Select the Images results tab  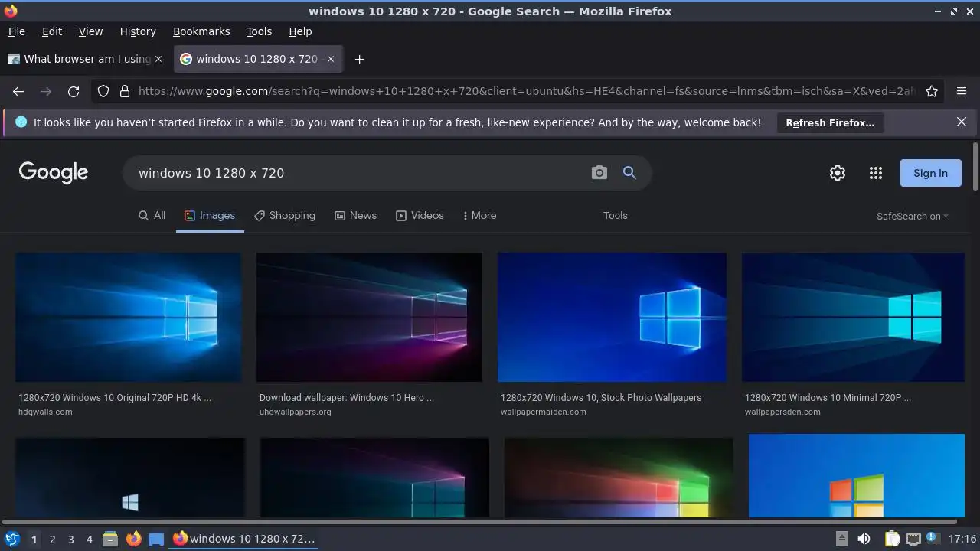[x=210, y=216]
